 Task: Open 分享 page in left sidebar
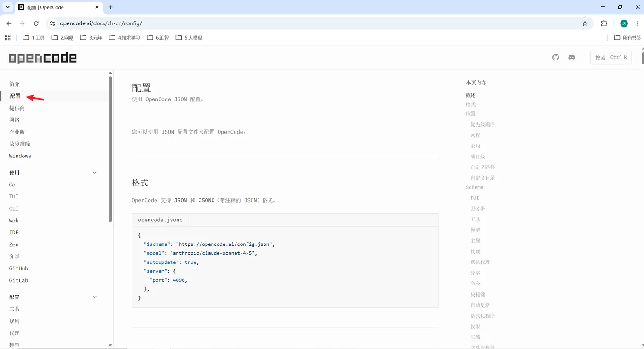click(x=15, y=256)
